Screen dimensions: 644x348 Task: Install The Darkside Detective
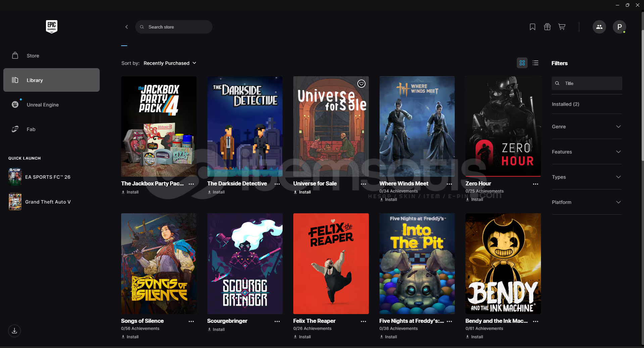[x=216, y=192]
